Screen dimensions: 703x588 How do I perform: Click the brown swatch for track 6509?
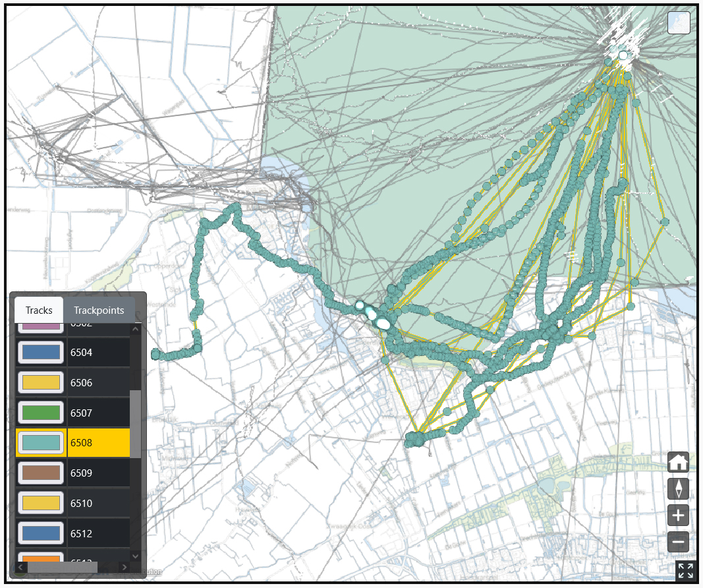[41, 473]
